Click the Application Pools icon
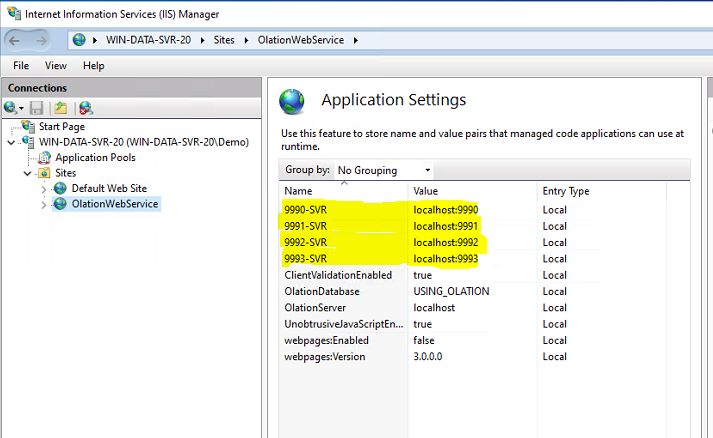 coord(45,158)
